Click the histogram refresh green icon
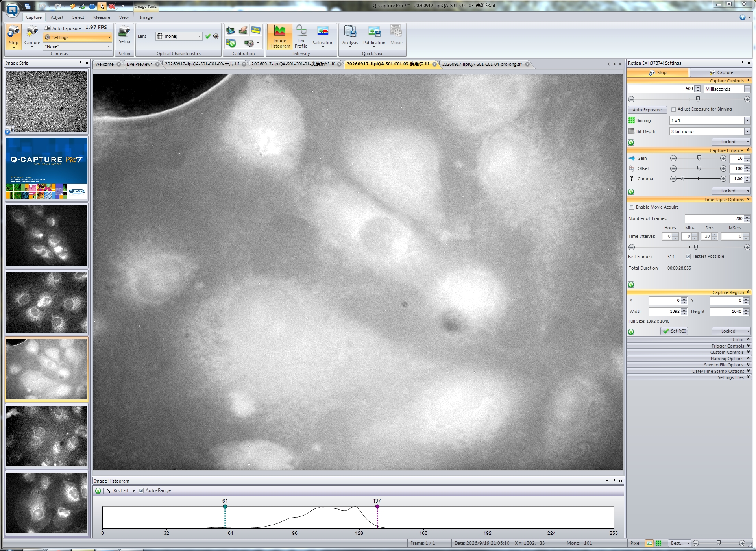The image size is (756, 551). [x=98, y=491]
